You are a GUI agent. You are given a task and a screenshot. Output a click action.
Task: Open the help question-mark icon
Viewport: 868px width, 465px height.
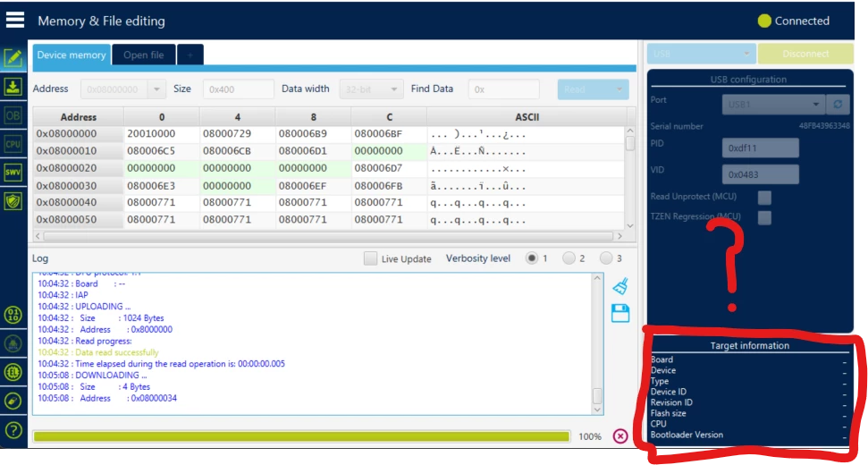(13, 429)
